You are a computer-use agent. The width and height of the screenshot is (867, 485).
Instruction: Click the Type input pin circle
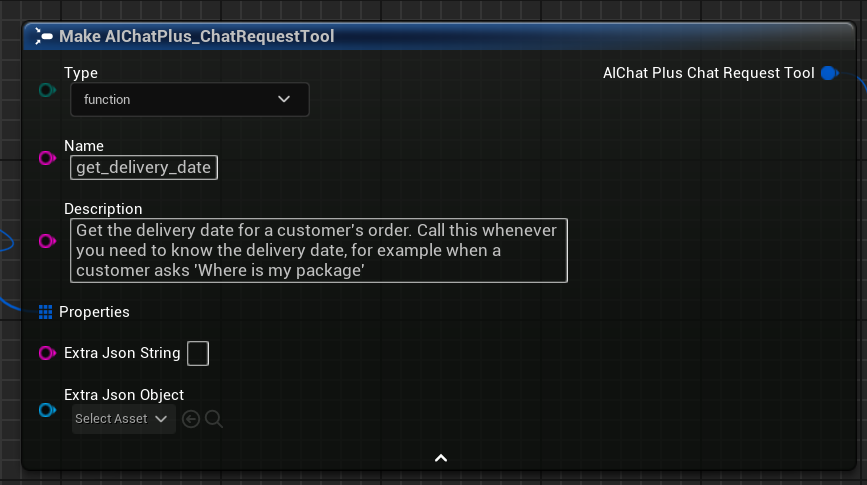click(x=46, y=91)
